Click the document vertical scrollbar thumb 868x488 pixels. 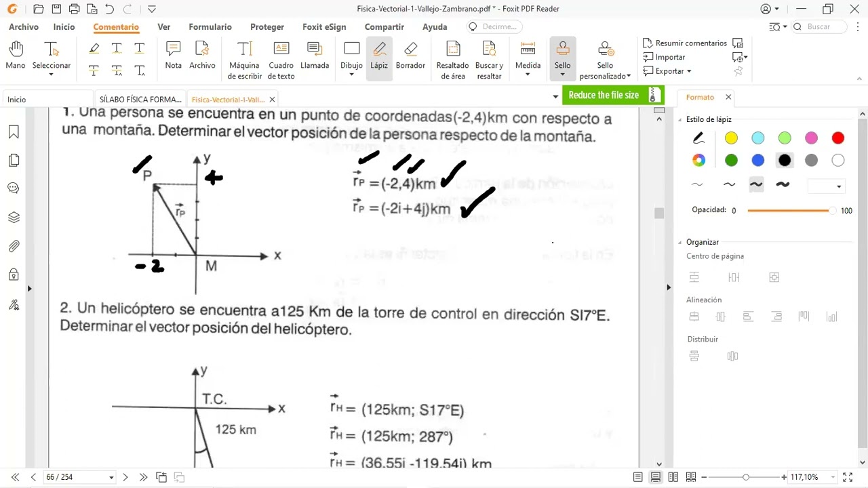658,213
